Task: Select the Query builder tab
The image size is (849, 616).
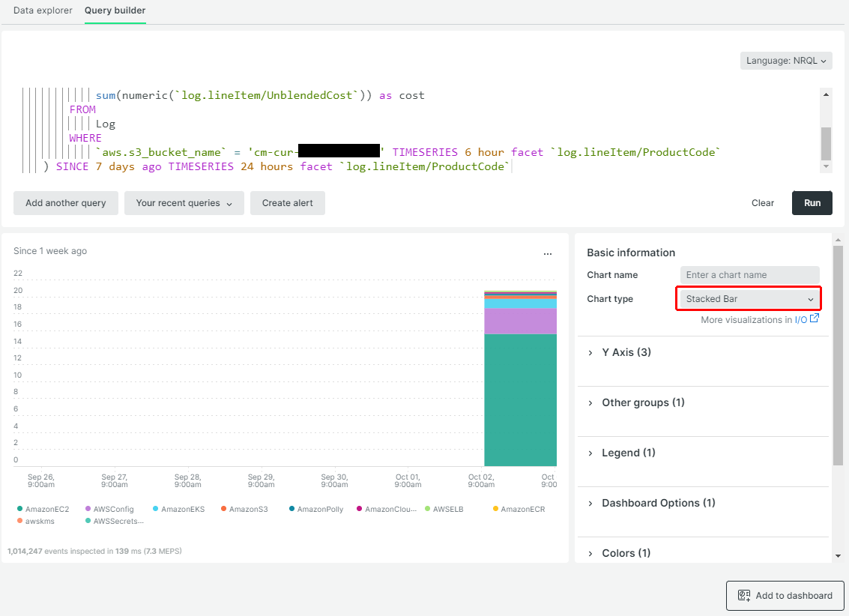Action: pos(115,10)
